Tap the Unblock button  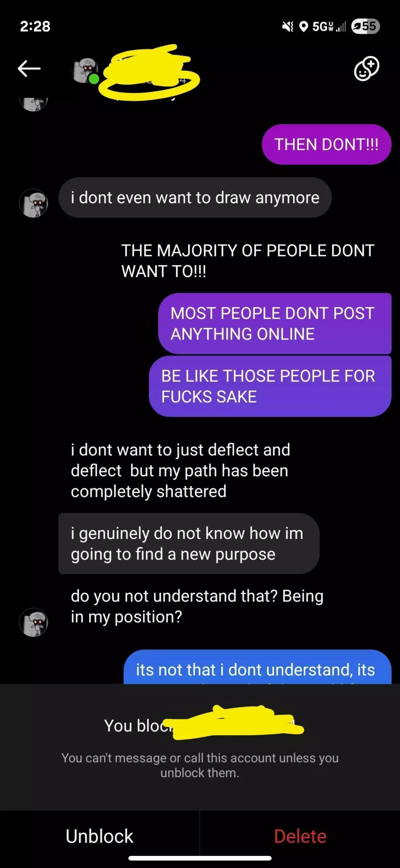coord(100,836)
